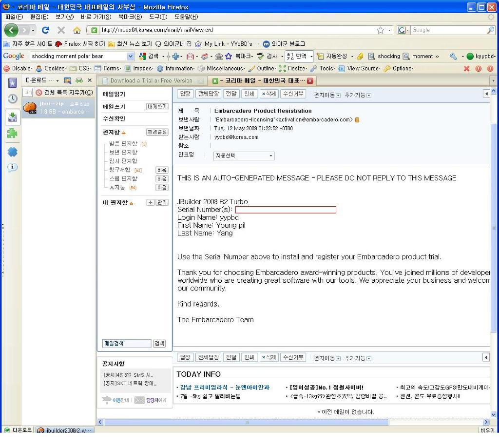Open the 편집 menu
Image resolution: width=499 pixels, height=448 pixels.
(39, 17)
